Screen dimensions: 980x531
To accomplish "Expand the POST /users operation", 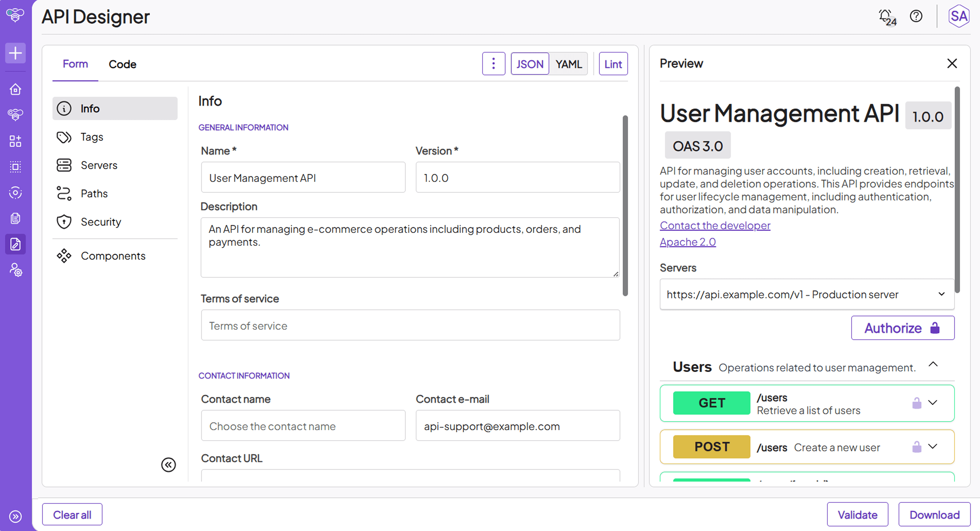I will point(932,446).
